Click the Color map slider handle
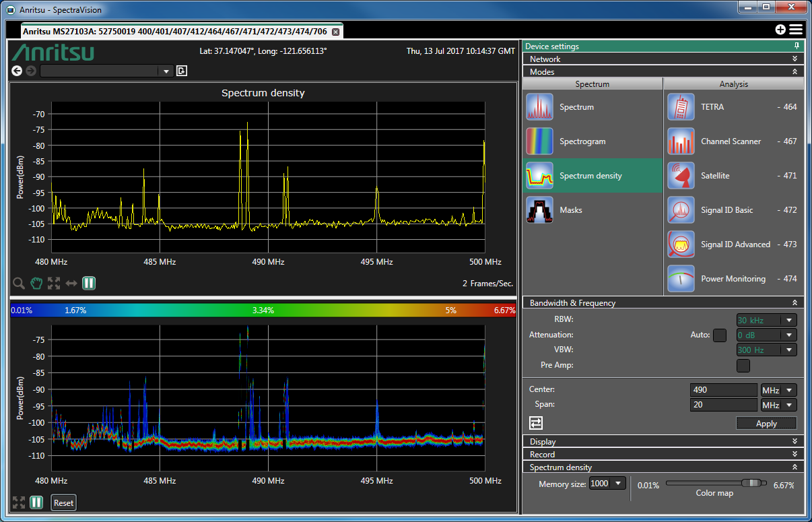Viewport: 812px width, 522px height. click(753, 484)
